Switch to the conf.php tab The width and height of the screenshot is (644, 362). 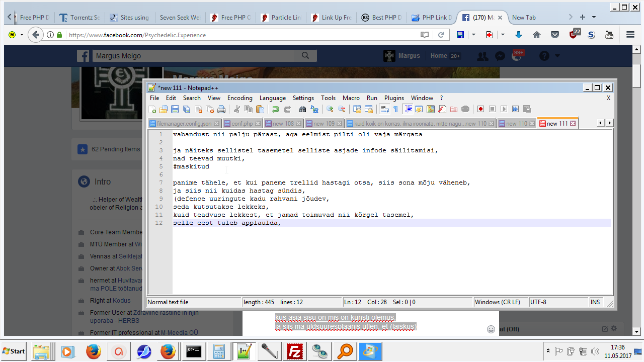[242, 124]
